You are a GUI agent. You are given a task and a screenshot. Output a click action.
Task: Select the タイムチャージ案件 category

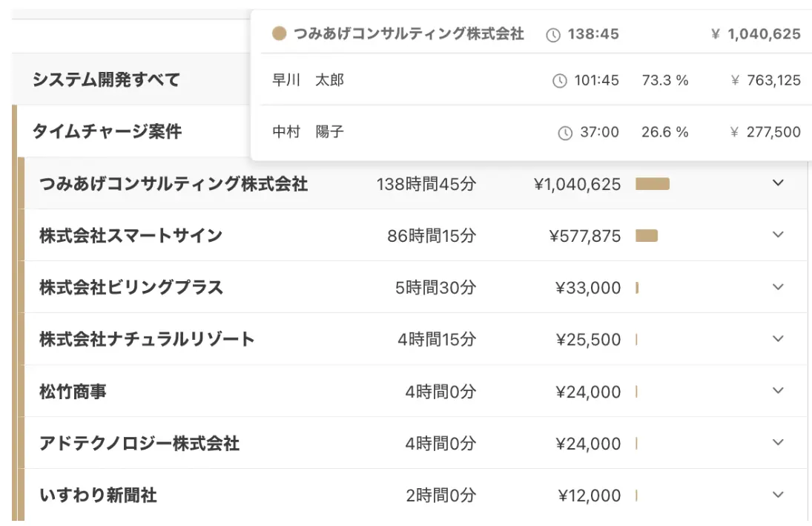[107, 132]
